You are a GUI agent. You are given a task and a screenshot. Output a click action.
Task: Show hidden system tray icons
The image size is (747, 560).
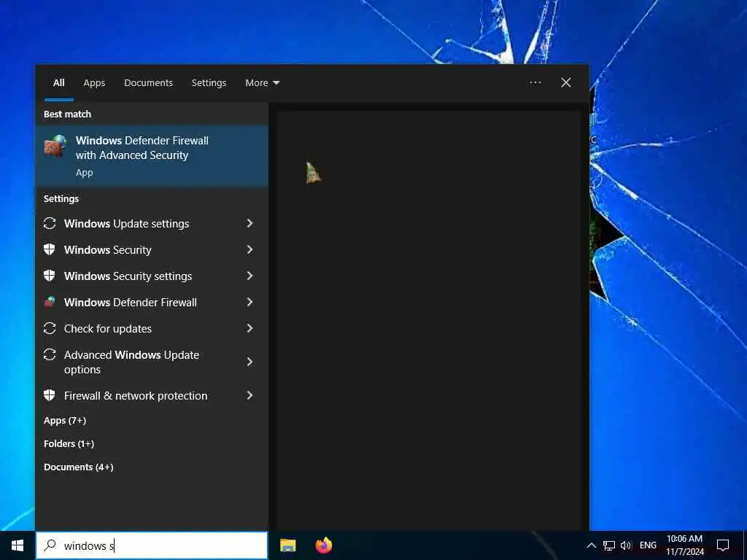click(591, 545)
